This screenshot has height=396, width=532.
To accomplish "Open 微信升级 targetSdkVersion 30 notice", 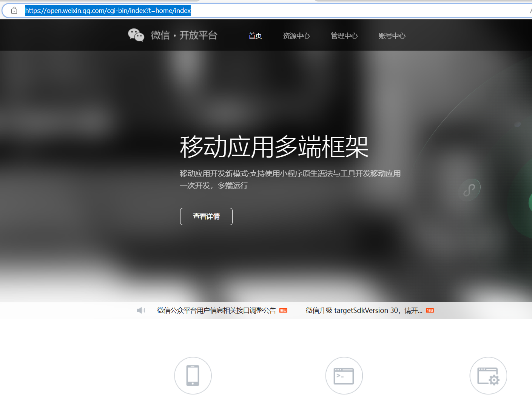I will pyautogui.click(x=364, y=311).
